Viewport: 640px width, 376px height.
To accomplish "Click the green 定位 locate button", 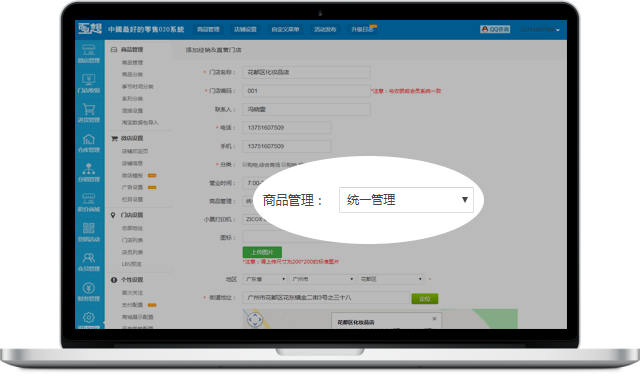I will [x=424, y=298].
